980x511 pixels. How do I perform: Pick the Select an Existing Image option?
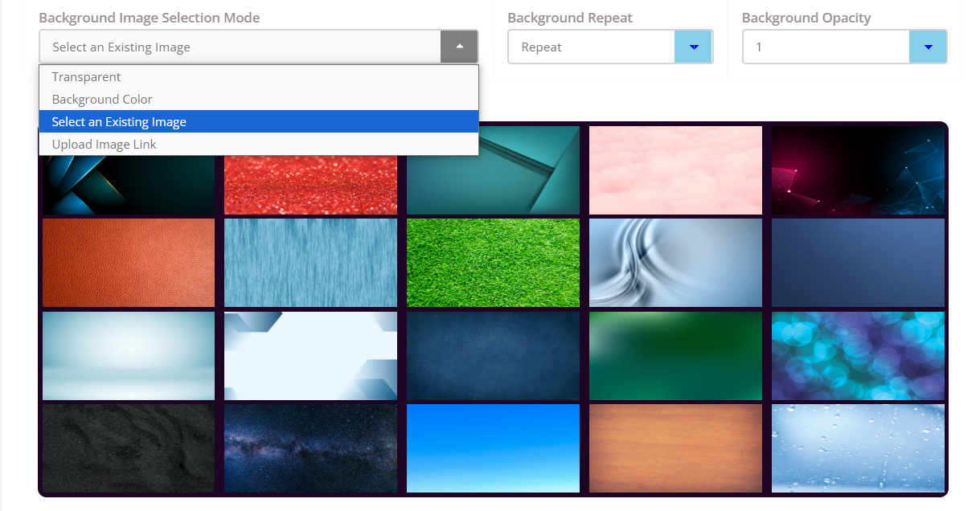tap(119, 122)
